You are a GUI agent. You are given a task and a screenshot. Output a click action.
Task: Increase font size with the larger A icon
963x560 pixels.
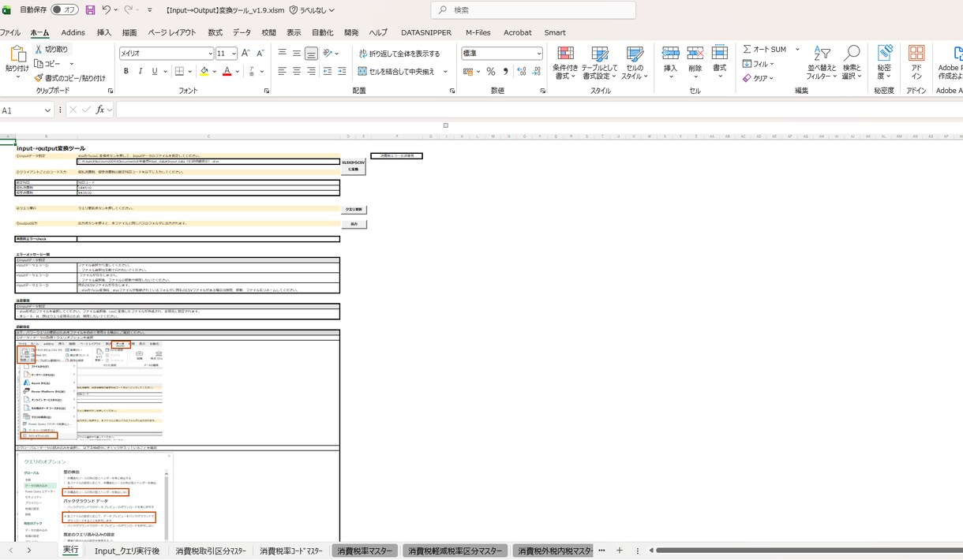coord(245,53)
